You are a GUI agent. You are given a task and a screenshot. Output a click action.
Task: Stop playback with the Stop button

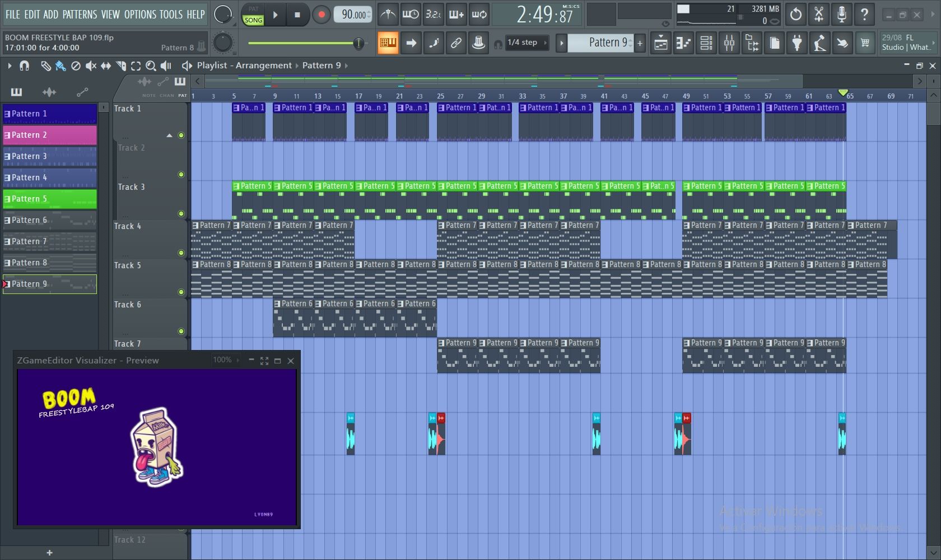(x=297, y=15)
